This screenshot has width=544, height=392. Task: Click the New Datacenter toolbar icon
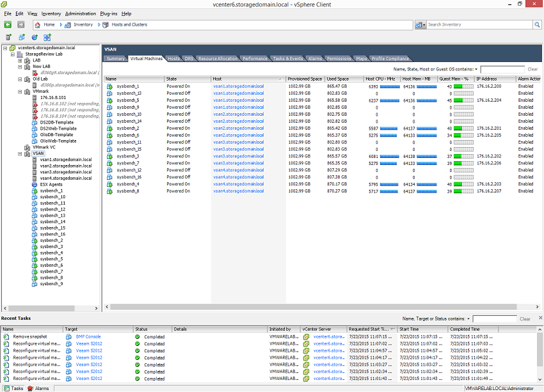8,37
